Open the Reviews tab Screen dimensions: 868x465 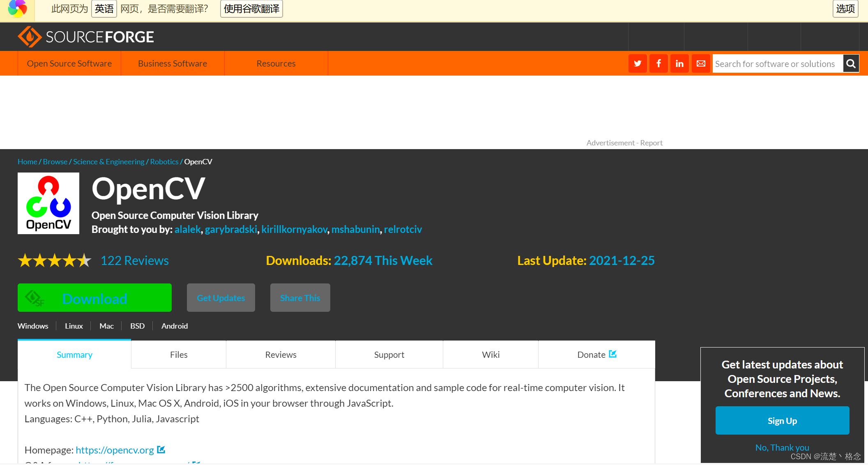[x=281, y=355]
